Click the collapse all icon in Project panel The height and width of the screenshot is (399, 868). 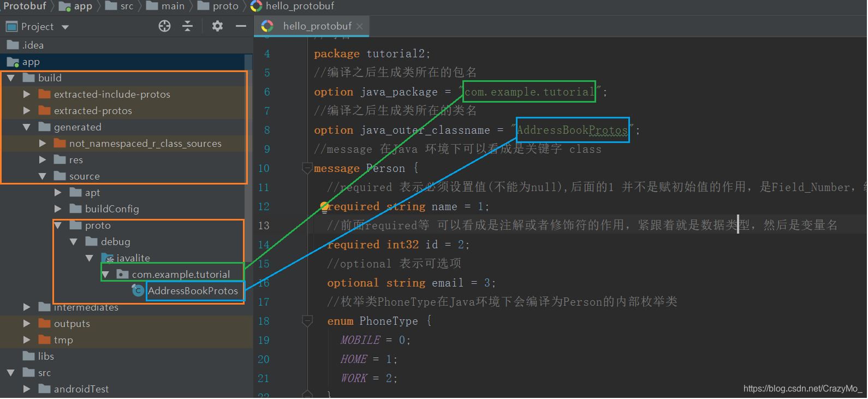click(188, 26)
